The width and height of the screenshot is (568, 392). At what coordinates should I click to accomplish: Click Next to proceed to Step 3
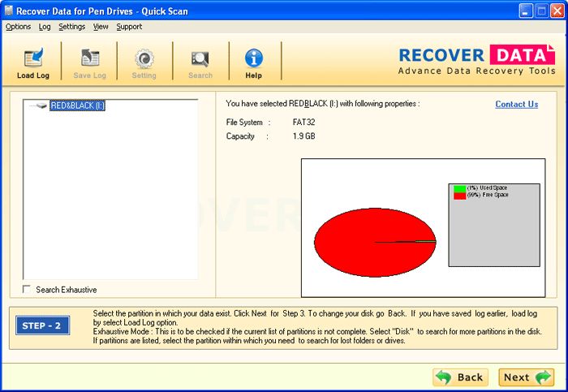click(x=527, y=377)
